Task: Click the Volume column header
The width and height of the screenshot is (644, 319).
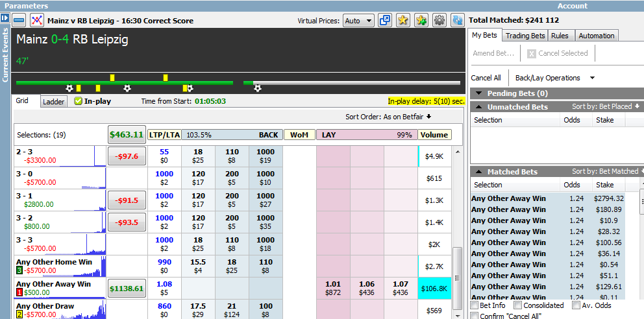Action: click(x=434, y=134)
